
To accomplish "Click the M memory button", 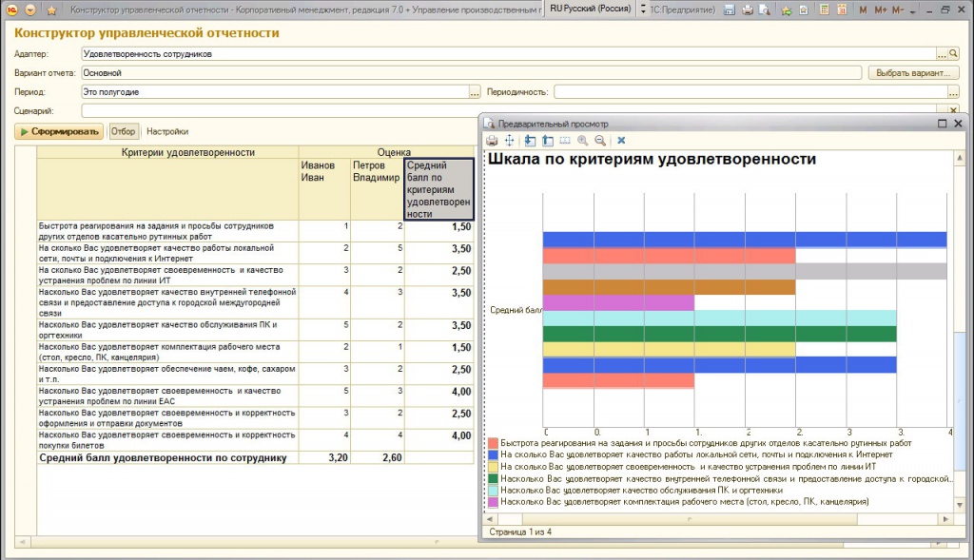I will click(863, 10).
